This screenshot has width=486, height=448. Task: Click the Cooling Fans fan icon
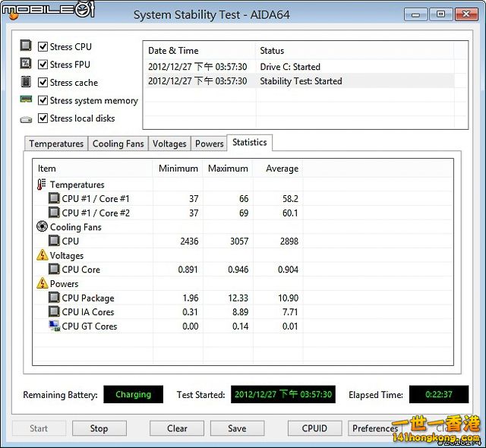(42, 227)
